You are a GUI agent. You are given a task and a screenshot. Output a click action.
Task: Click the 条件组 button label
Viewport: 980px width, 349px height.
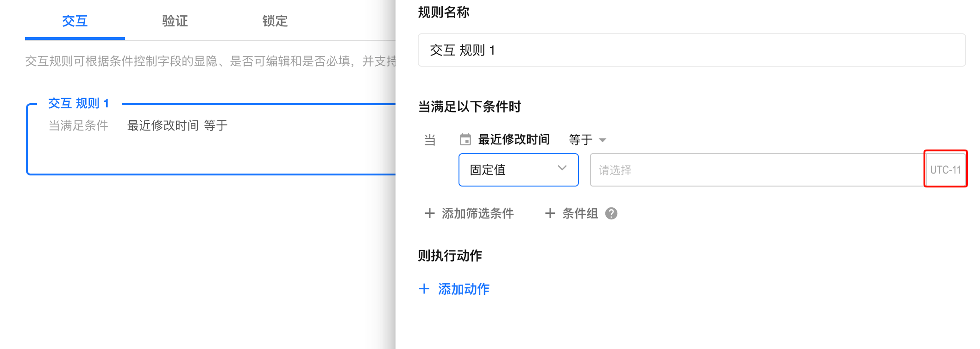[580, 213]
